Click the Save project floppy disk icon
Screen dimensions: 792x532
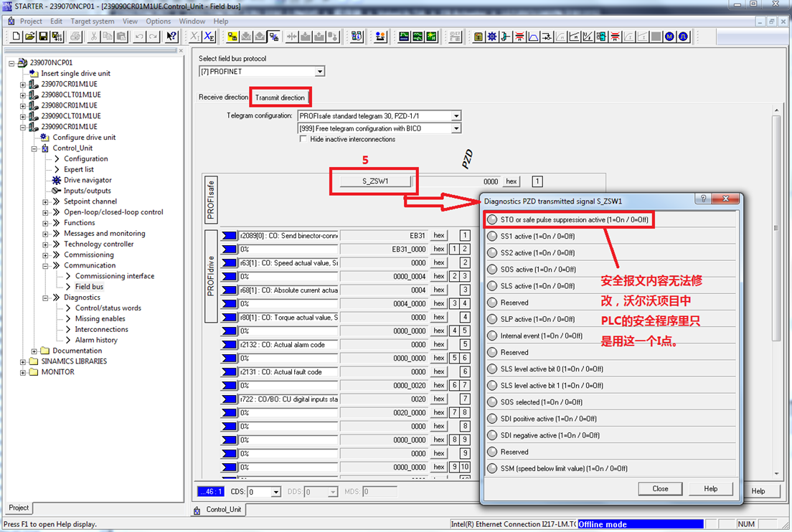[x=43, y=37]
